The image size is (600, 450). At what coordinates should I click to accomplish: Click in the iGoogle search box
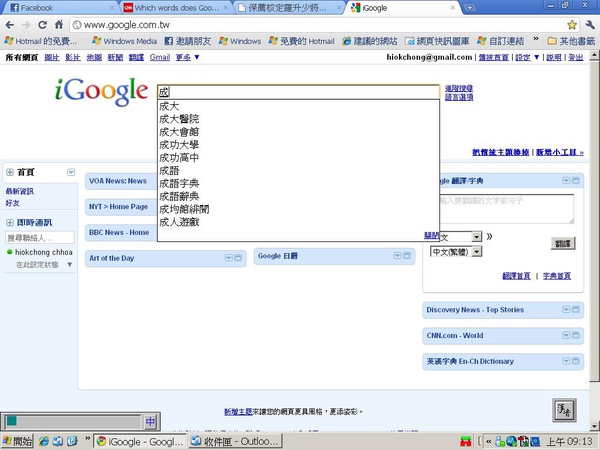[x=298, y=92]
